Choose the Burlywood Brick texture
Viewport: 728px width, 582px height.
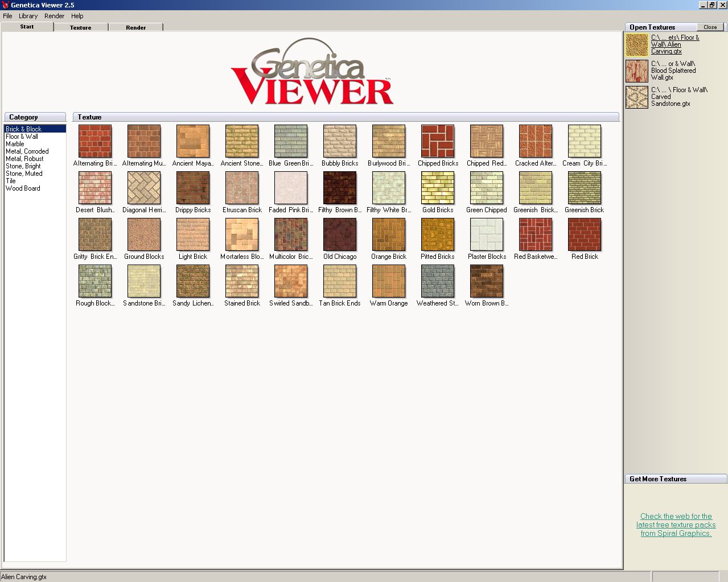point(389,141)
